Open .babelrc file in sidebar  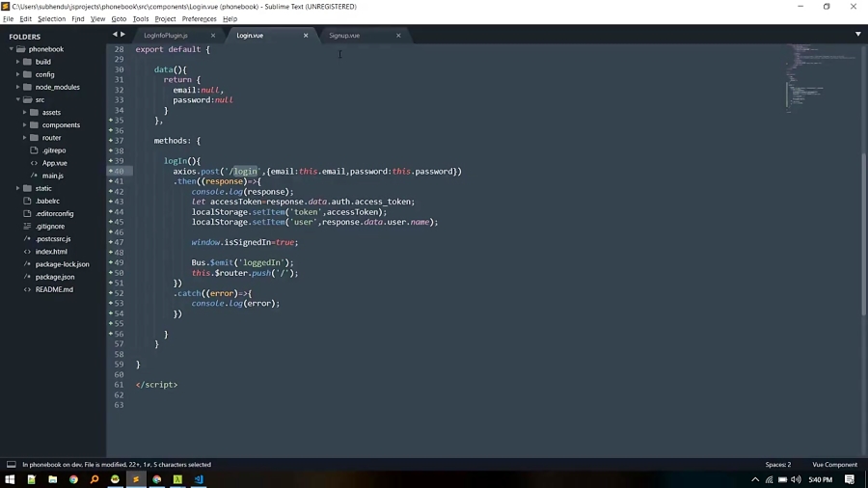pyautogui.click(x=47, y=201)
